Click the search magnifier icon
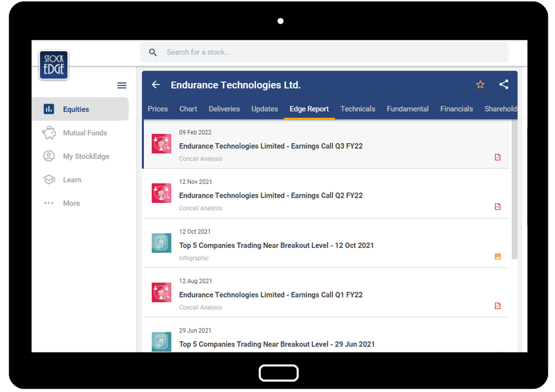The height and width of the screenshot is (392, 555). [x=153, y=52]
